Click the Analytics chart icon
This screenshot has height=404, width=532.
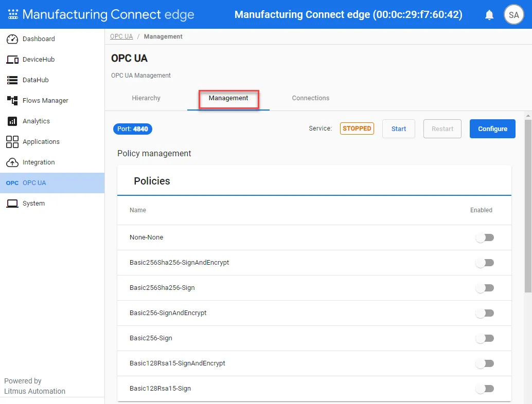click(x=12, y=121)
